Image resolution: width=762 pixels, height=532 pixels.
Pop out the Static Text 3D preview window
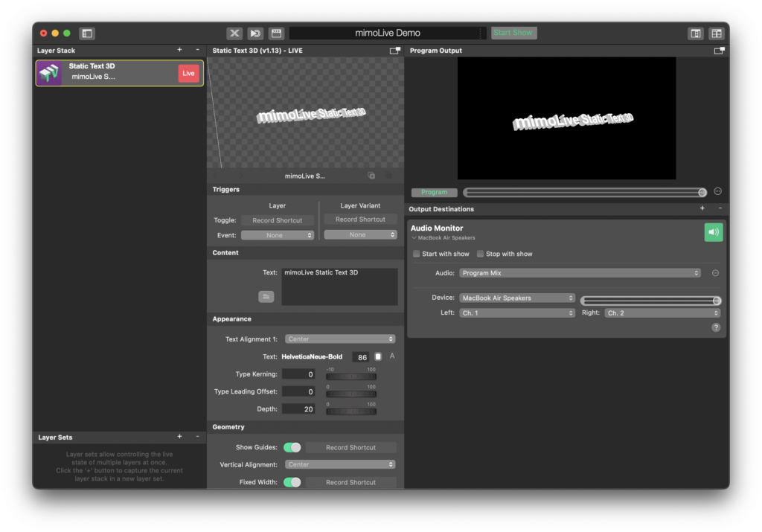[394, 50]
